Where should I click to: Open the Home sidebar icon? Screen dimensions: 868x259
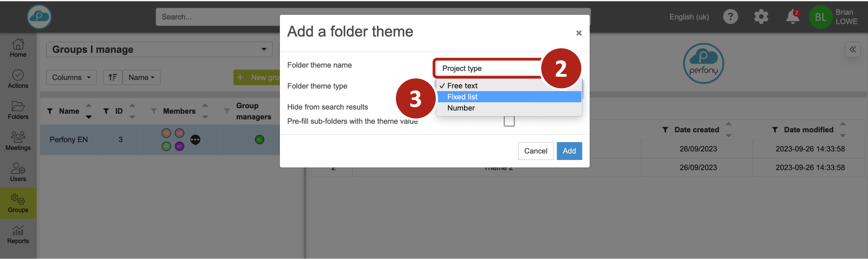point(18,48)
